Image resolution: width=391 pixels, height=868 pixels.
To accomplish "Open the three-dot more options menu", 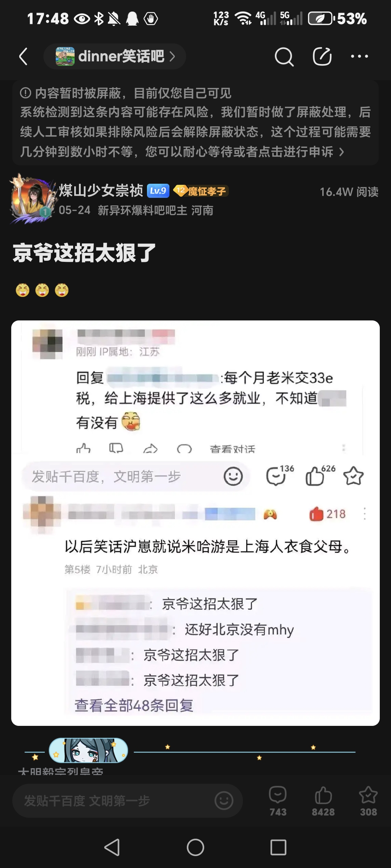I will point(360,56).
